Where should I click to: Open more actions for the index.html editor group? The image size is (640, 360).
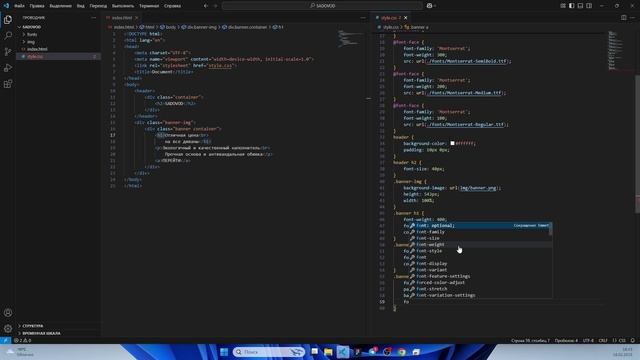tap(363, 18)
